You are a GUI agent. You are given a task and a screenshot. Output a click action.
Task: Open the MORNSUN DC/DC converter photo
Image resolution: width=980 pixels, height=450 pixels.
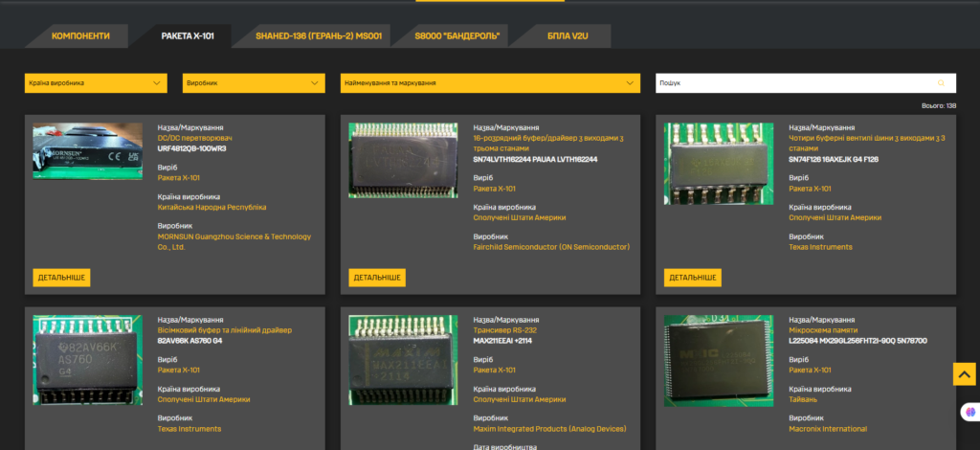87,151
